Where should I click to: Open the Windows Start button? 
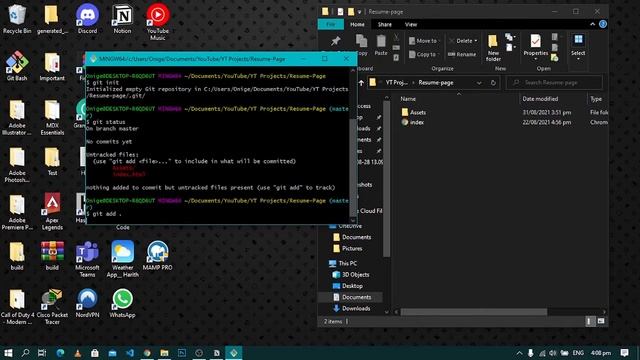8,353
